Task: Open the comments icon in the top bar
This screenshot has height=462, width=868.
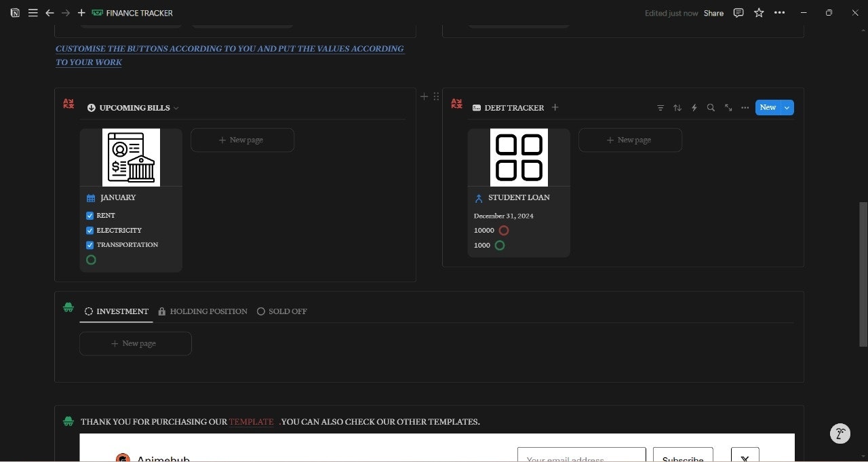Action: [x=738, y=13]
